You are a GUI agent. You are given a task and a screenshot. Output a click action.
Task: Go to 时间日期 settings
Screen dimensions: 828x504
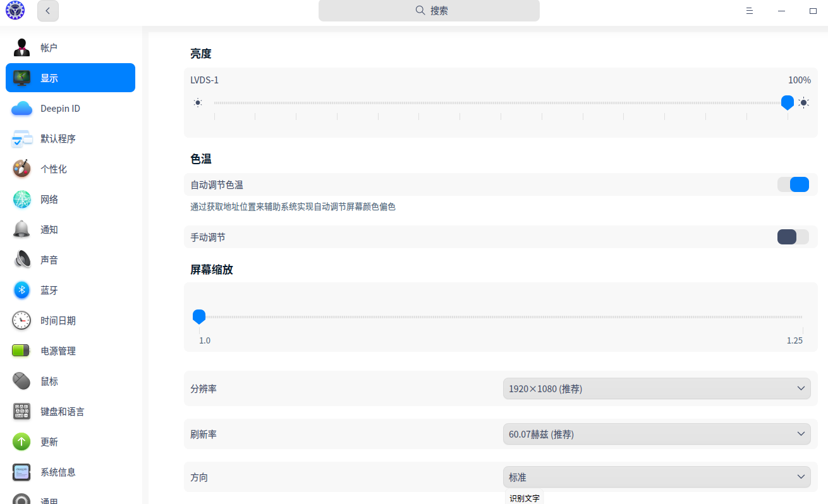(x=70, y=321)
